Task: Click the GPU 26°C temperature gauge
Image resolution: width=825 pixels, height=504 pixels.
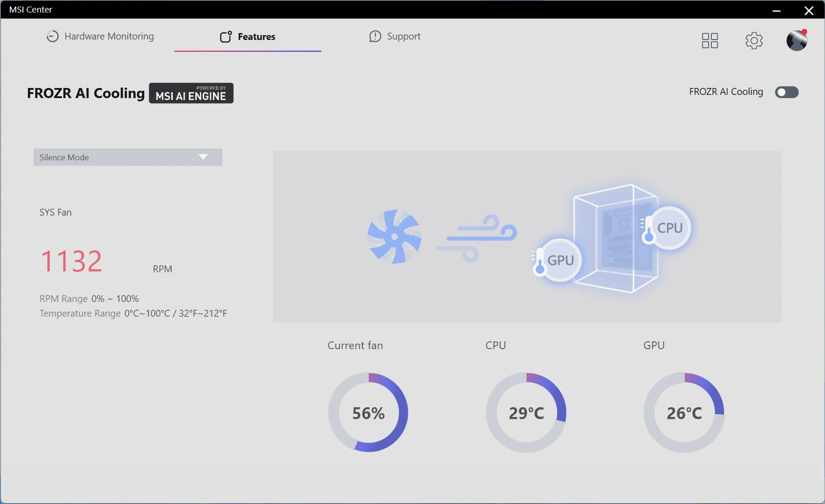Action: (x=684, y=412)
